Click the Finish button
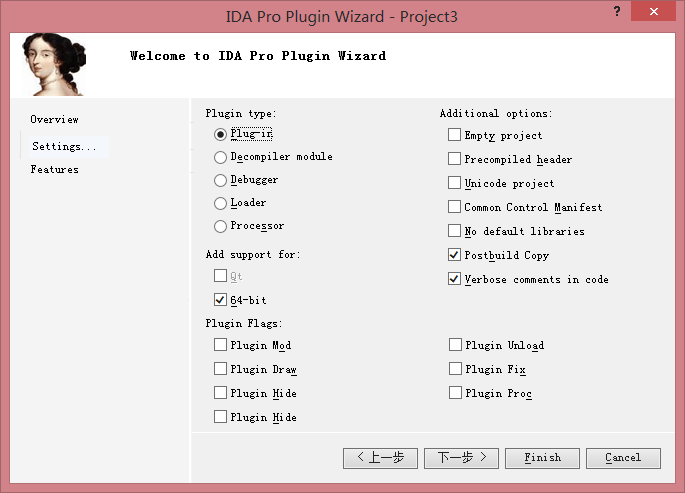685x493 pixels. (x=542, y=458)
